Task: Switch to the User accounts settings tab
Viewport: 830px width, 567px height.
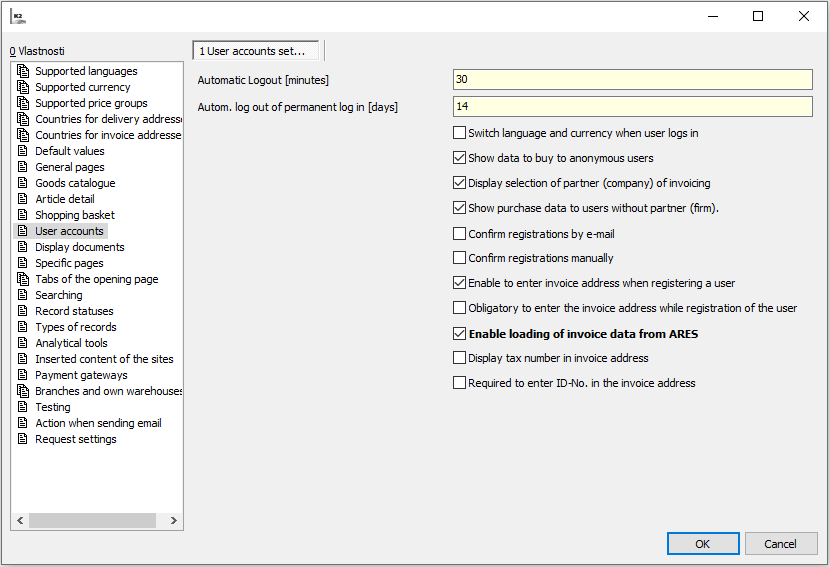Action: click(258, 51)
